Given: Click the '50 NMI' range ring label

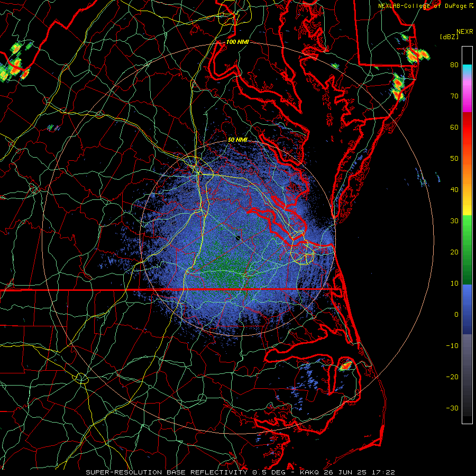Looking at the screenshot, I should 237,140.
